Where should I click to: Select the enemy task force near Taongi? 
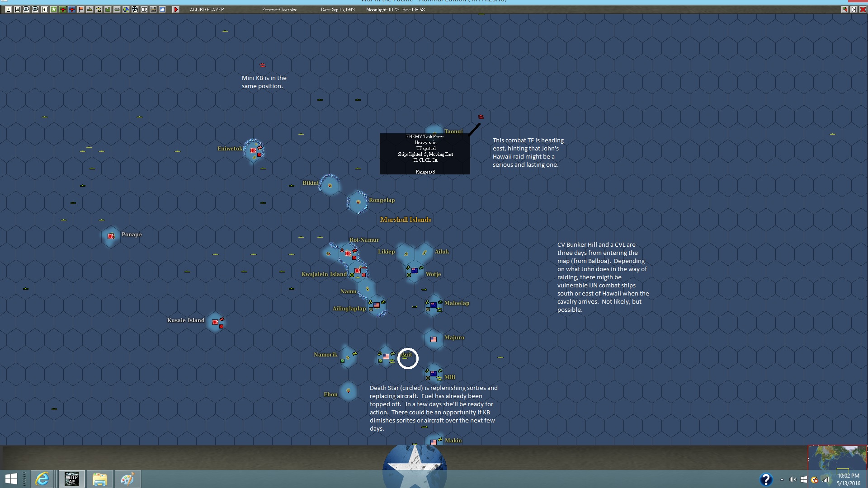(481, 117)
